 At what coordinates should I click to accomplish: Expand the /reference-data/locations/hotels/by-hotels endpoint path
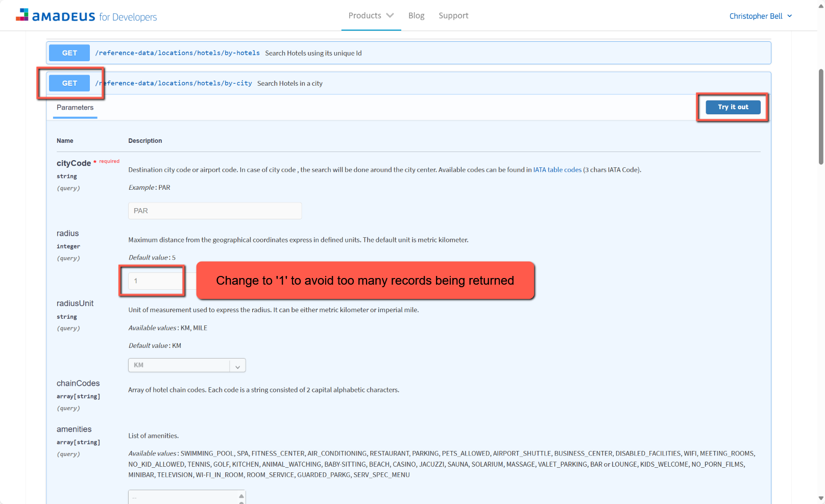[177, 53]
